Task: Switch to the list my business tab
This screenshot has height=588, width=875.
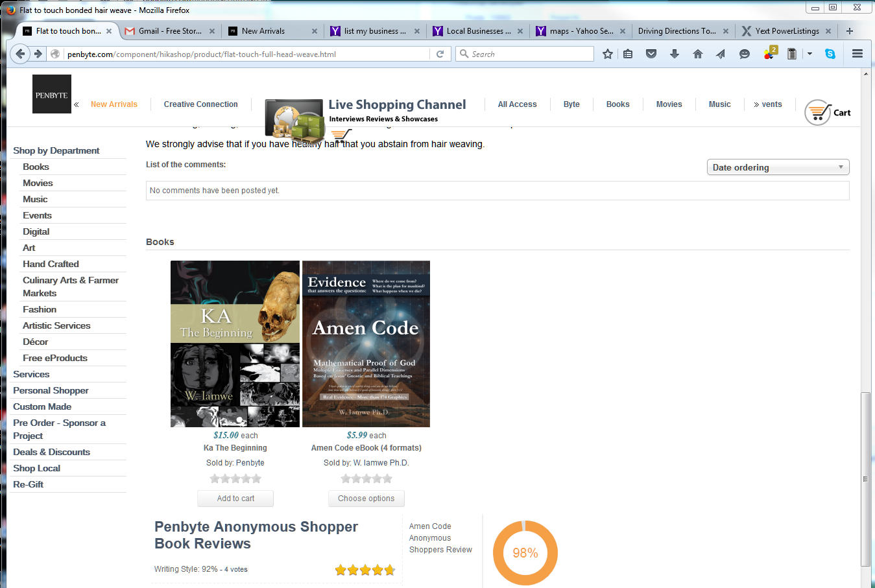Action: point(374,30)
